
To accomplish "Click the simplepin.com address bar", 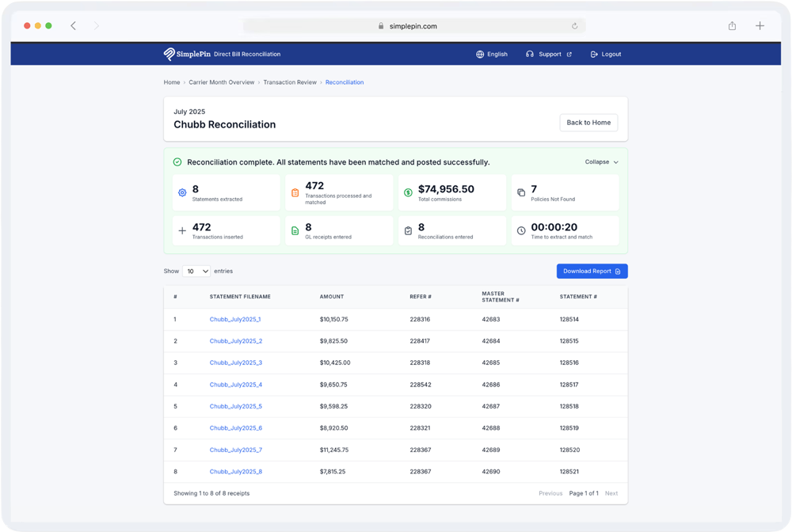I will tap(414, 26).
